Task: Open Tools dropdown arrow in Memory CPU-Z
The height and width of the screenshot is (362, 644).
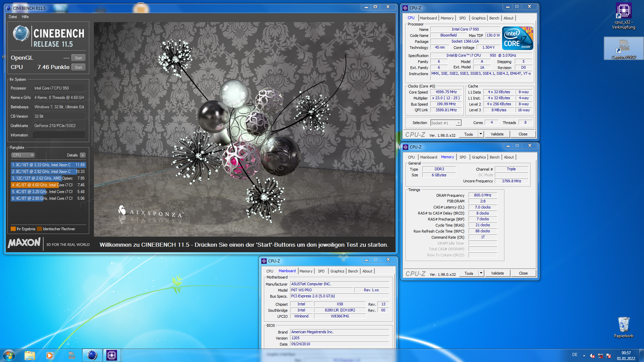Action: click(481, 273)
